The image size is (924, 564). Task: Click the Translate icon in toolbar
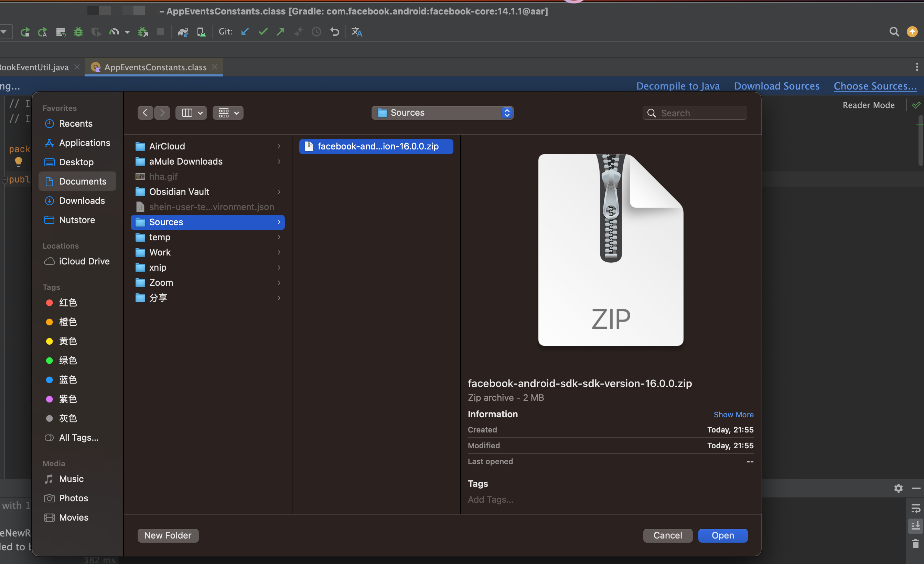tap(357, 32)
